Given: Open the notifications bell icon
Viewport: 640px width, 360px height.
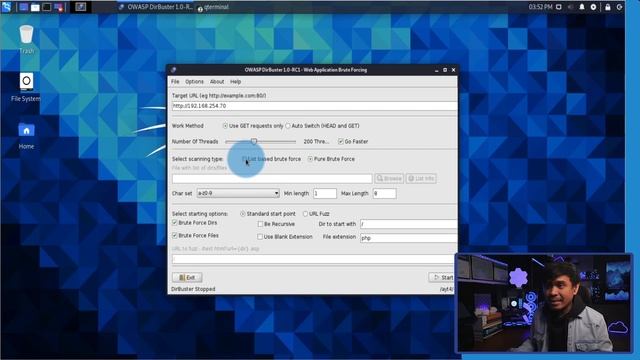Looking at the screenshot, I should click(582, 7).
